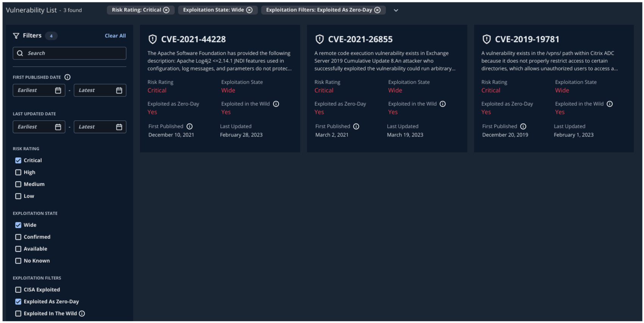Expand the filter chips dropdown chevron
This screenshot has width=644, height=323.
coord(396,10)
